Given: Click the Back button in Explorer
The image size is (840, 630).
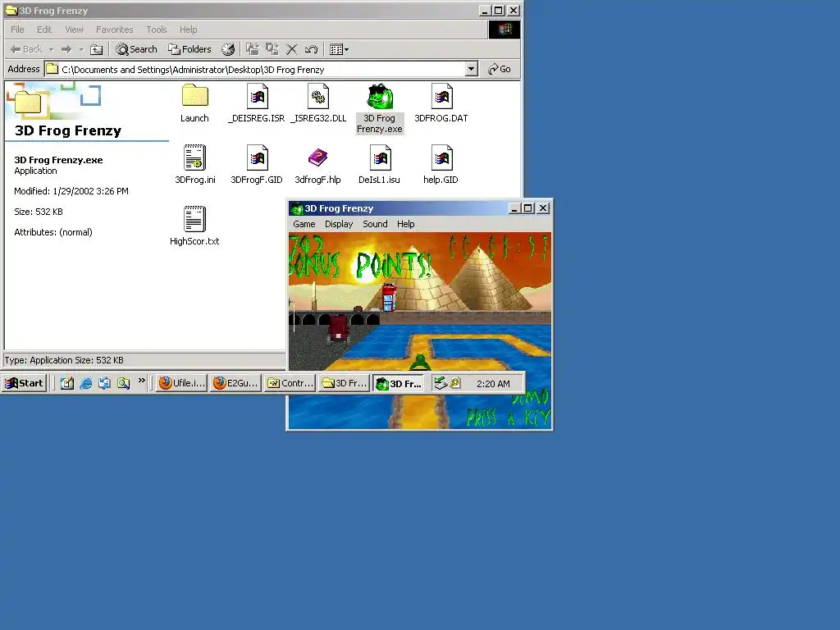Looking at the screenshot, I should point(27,49).
